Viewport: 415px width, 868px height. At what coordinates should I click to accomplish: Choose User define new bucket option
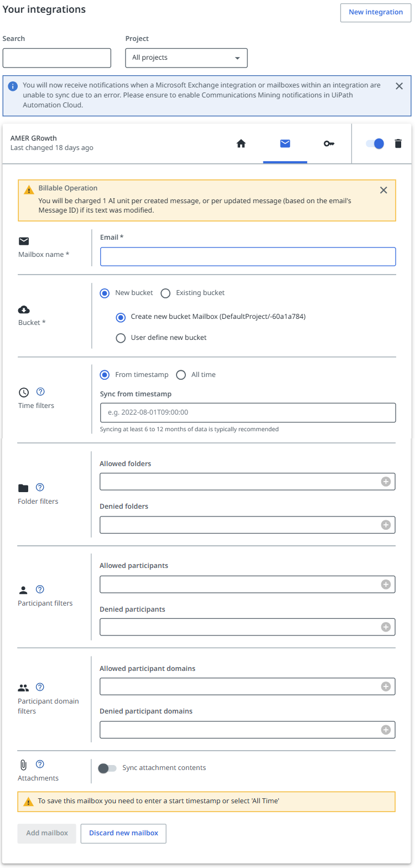[x=121, y=338]
